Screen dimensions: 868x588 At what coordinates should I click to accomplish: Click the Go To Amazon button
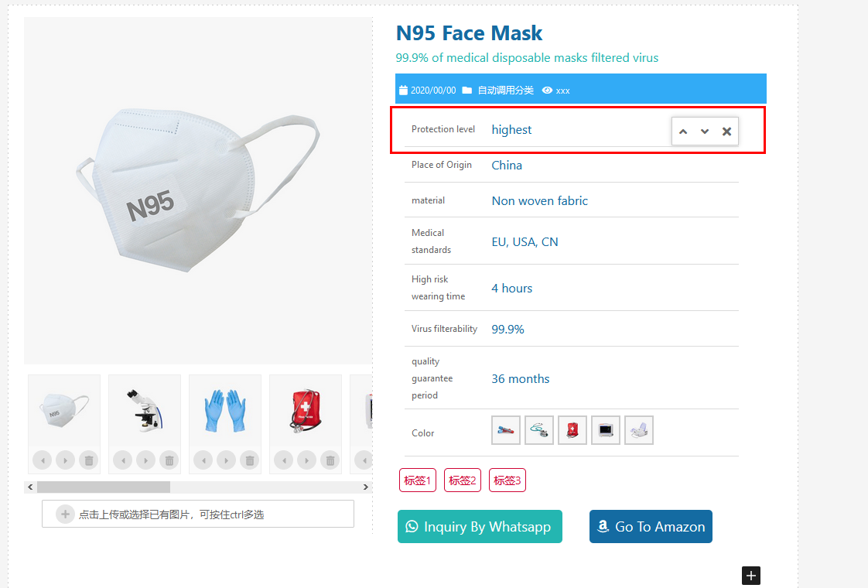651,527
